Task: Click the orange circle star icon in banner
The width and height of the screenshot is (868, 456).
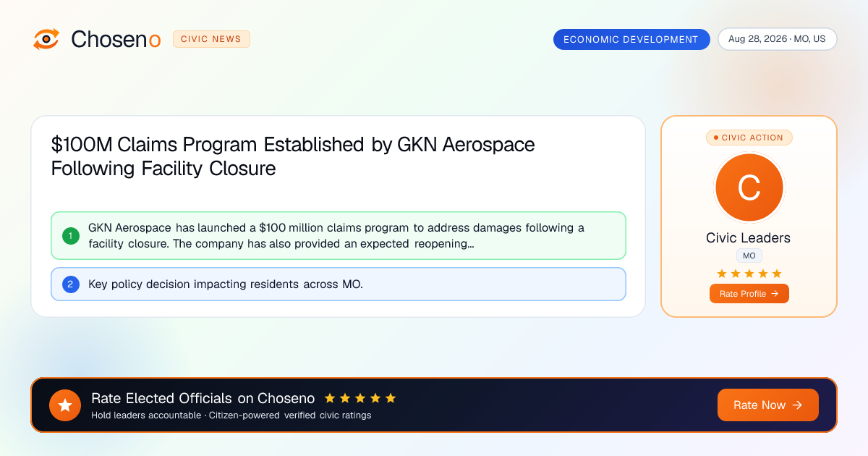Action: coord(65,405)
